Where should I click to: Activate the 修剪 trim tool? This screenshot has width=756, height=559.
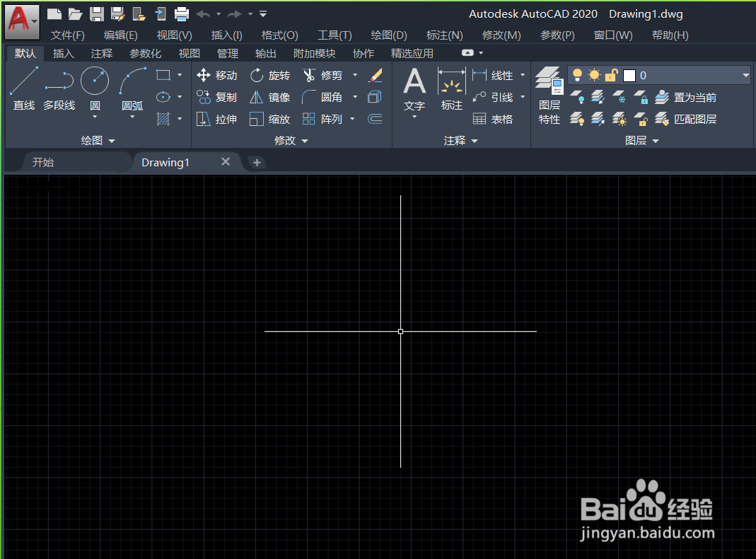coord(322,75)
